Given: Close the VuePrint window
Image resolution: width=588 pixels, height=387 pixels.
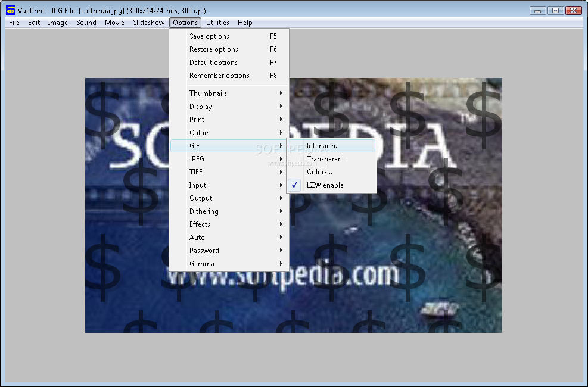Looking at the screenshot, I should pos(573,11).
